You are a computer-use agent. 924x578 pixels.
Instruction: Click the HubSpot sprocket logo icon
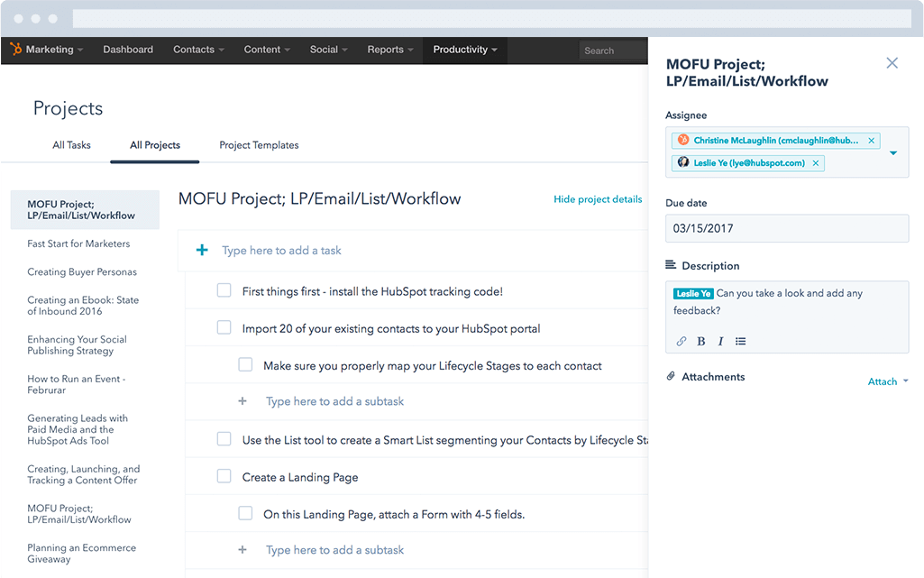(x=16, y=50)
